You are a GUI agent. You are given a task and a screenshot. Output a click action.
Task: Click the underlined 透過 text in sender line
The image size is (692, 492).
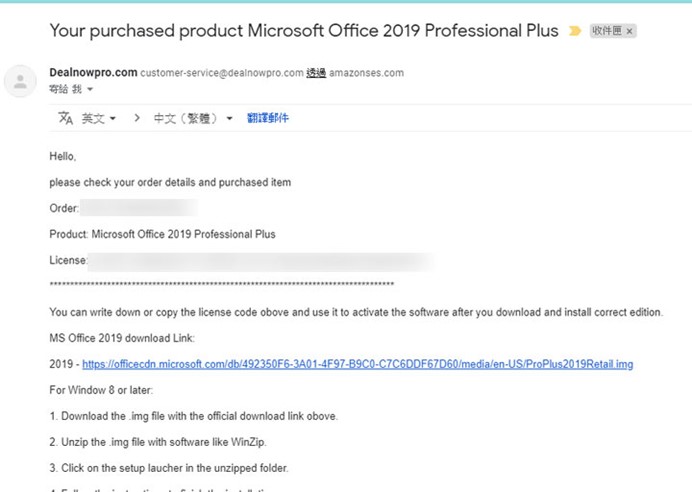tap(316, 73)
